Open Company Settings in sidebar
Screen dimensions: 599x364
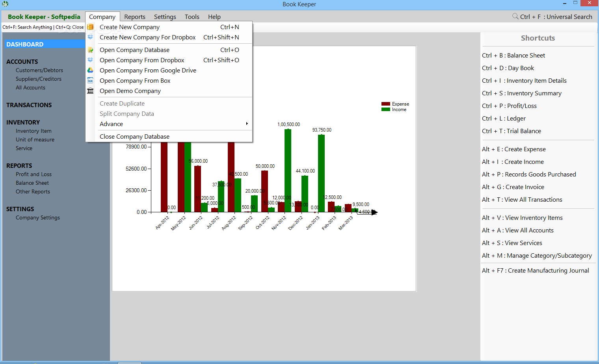[x=38, y=218]
